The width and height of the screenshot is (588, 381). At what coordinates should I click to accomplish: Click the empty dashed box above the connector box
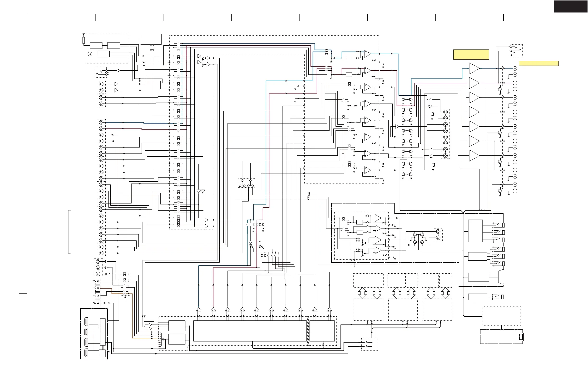[501, 316]
